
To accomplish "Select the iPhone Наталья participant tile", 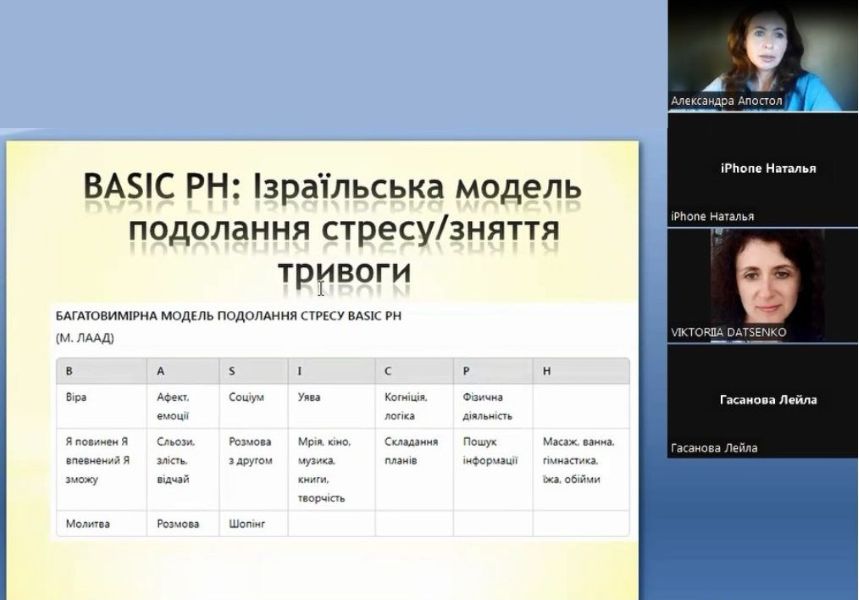I will click(762, 170).
